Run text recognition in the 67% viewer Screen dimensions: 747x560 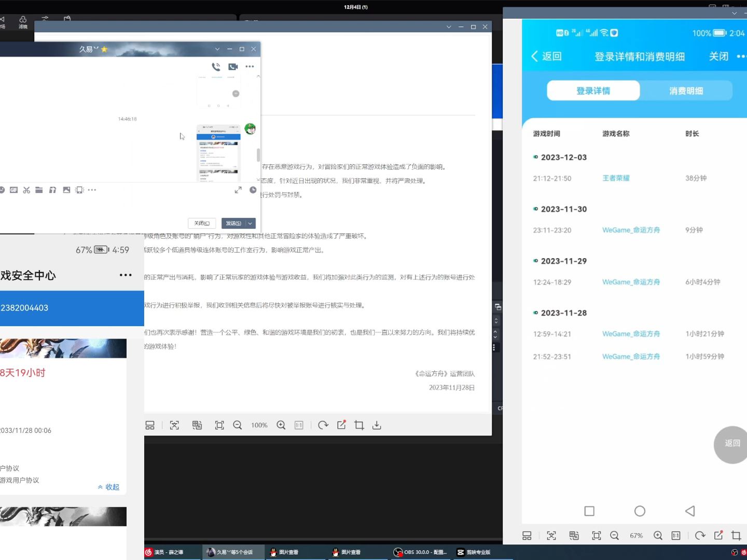(x=551, y=536)
